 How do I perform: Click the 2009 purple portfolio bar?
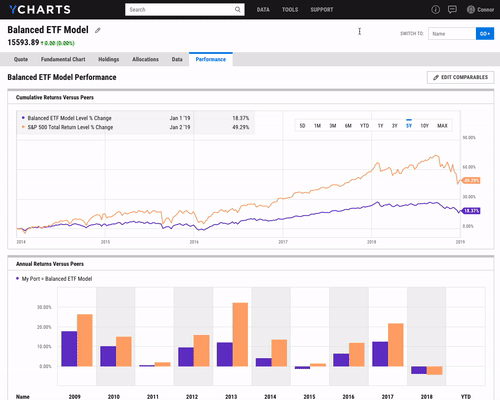pos(69,349)
